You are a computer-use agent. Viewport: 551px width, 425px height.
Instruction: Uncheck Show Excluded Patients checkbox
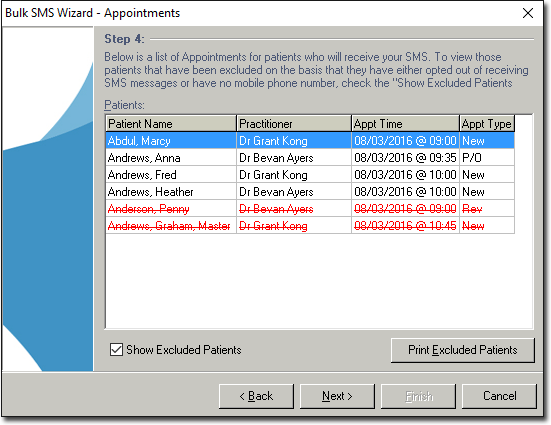(x=116, y=350)
